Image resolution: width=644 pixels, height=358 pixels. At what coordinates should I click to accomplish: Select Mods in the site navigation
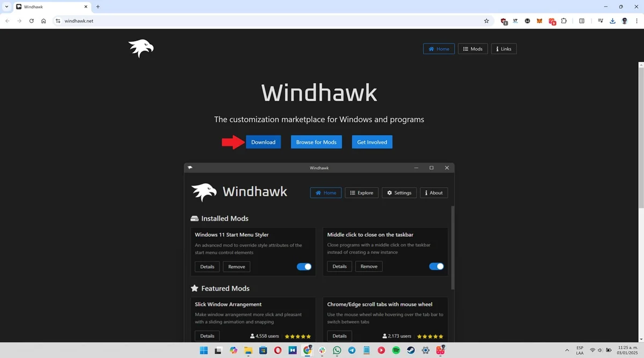point(472,49)
